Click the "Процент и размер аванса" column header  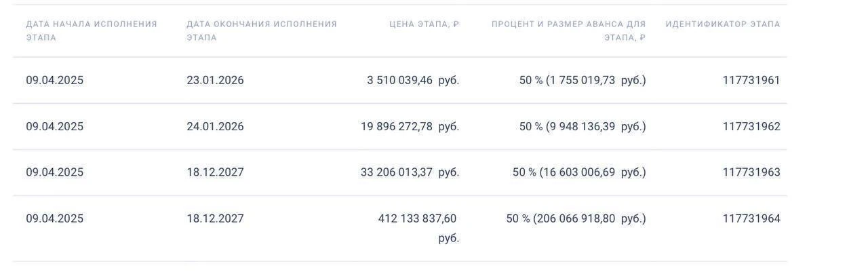(x=568, y=31)
